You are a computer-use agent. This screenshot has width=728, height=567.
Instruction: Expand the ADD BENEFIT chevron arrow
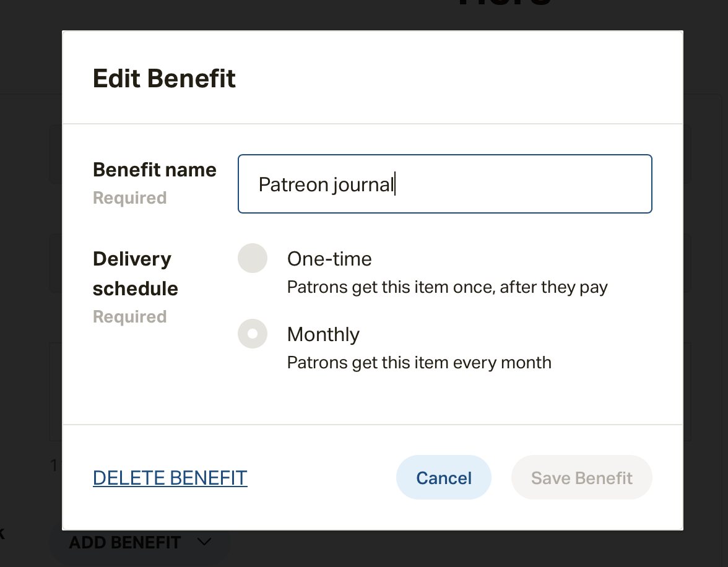(x=204, y=542)
